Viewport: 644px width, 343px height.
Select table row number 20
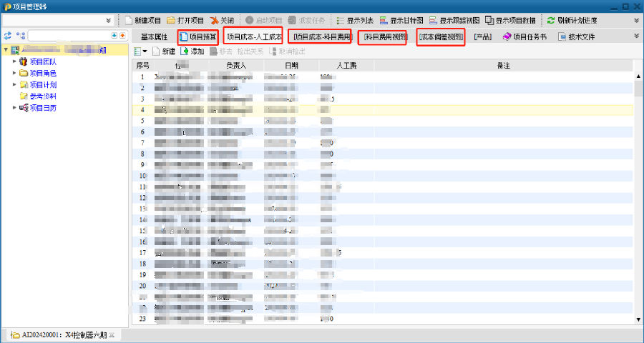click(383, 286)
